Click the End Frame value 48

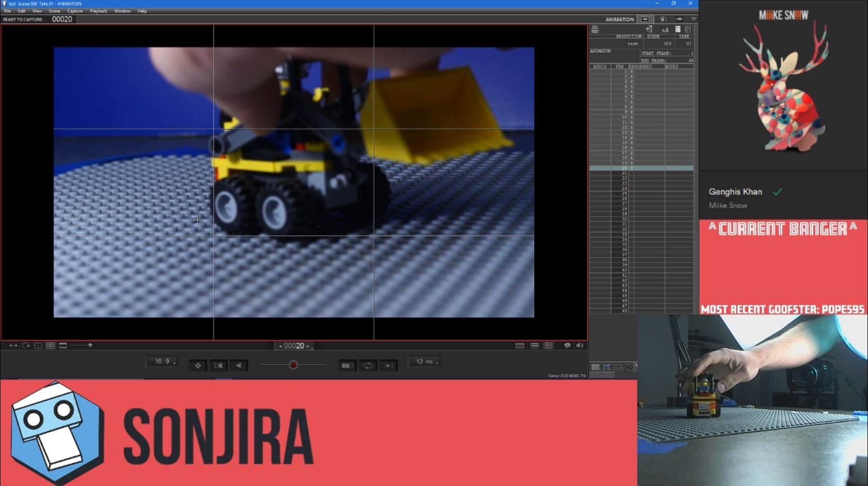(691, 60)
